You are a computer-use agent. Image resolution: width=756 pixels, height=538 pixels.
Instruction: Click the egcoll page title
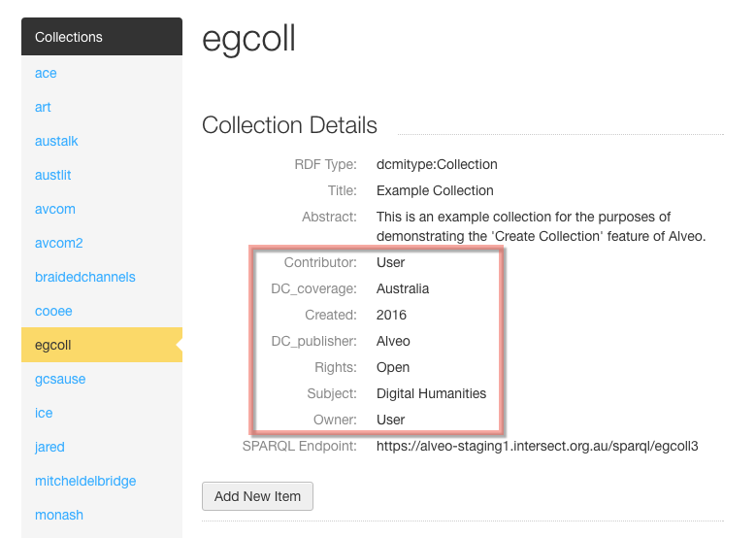tap(248, 40)
